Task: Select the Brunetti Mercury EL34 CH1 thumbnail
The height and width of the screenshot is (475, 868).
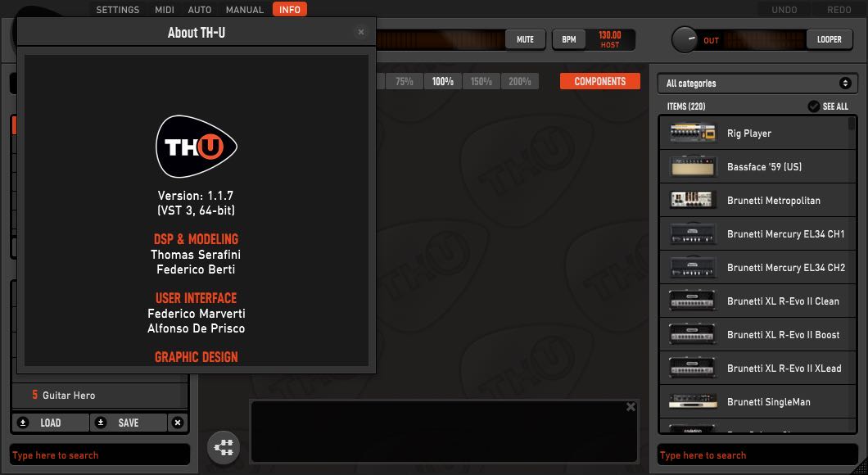Action: click(693, 233)
